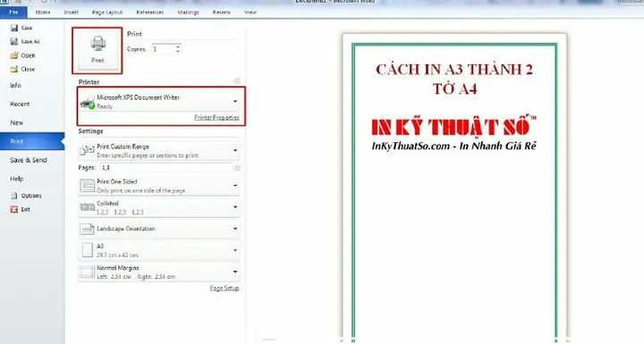This screenshot has width=644, height=344.
Task: Click the Collated pages icon
Action: coord(87,207)
